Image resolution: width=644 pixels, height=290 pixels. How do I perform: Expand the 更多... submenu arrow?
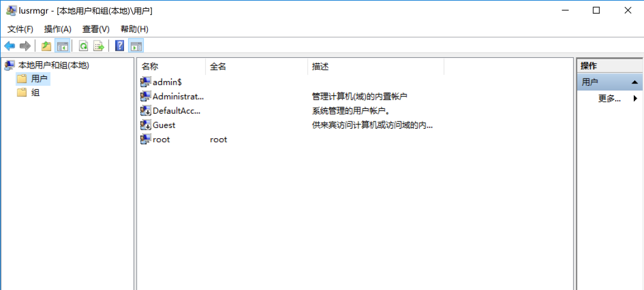[635, 98]
